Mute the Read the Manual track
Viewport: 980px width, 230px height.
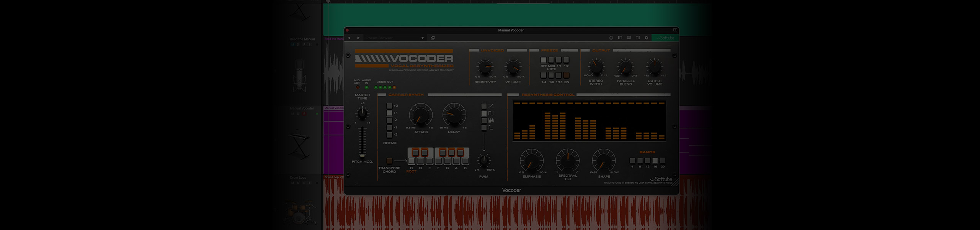[x=293, y=44]
